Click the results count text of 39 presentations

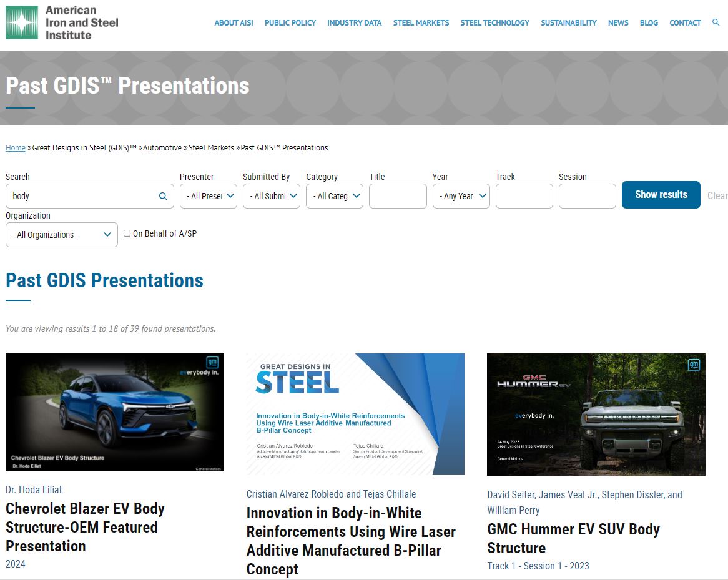pos(111,328)
